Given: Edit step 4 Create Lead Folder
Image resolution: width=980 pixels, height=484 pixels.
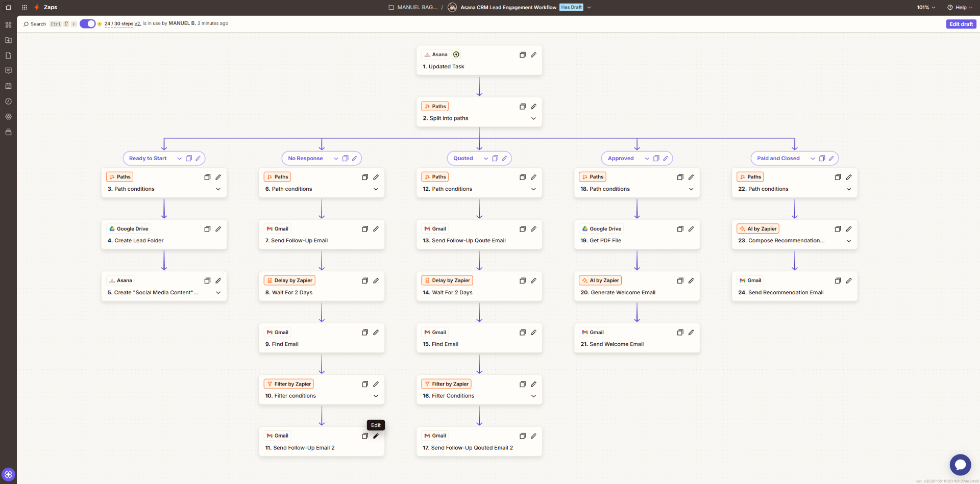Looking at the screenshot, I should (218, 229).
